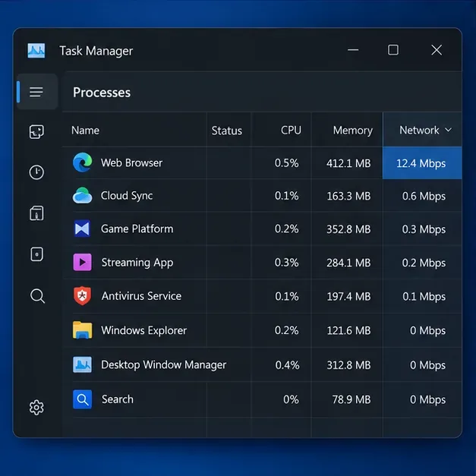The image size is (476, 476).
Task: Open the Settings gear icon
Action: tap(36, 408)
